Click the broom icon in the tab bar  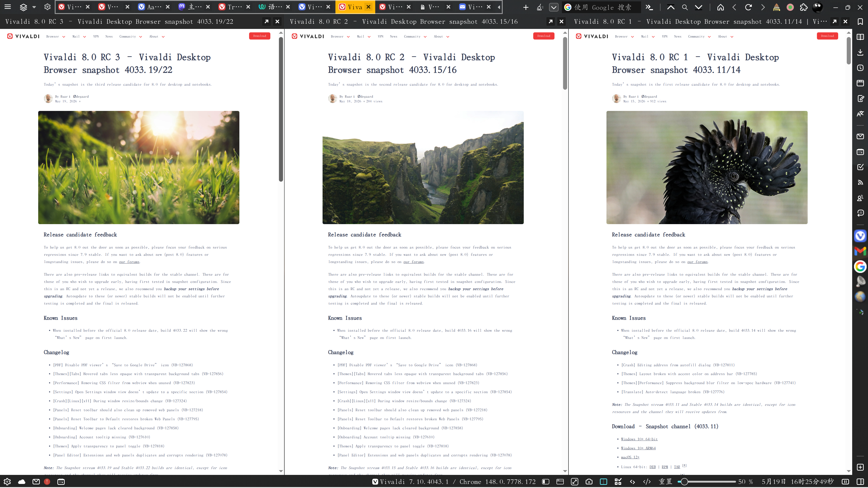pyautogui.click(x=540, y=7)
